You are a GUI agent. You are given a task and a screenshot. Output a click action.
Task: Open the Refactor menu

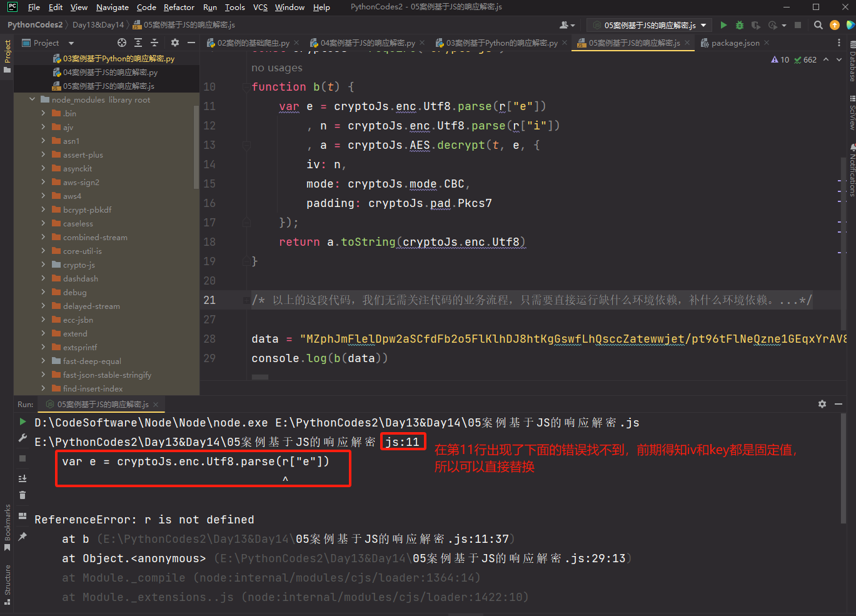(x=179, y=7)
